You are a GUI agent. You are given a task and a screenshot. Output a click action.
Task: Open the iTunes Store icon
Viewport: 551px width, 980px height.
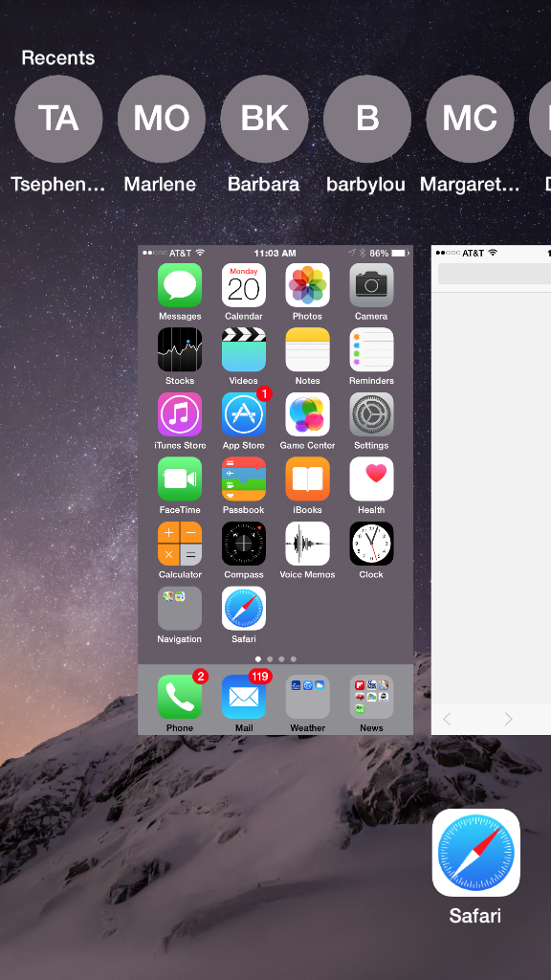point(180,414)
